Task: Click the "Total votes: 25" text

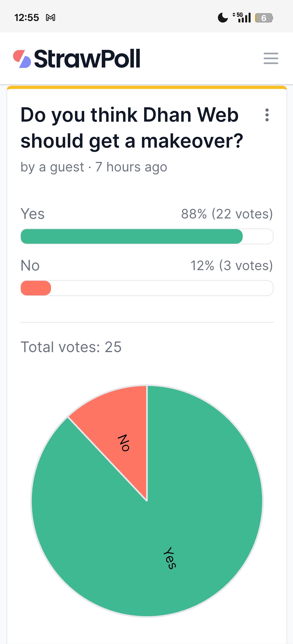Action: point(71,347)
